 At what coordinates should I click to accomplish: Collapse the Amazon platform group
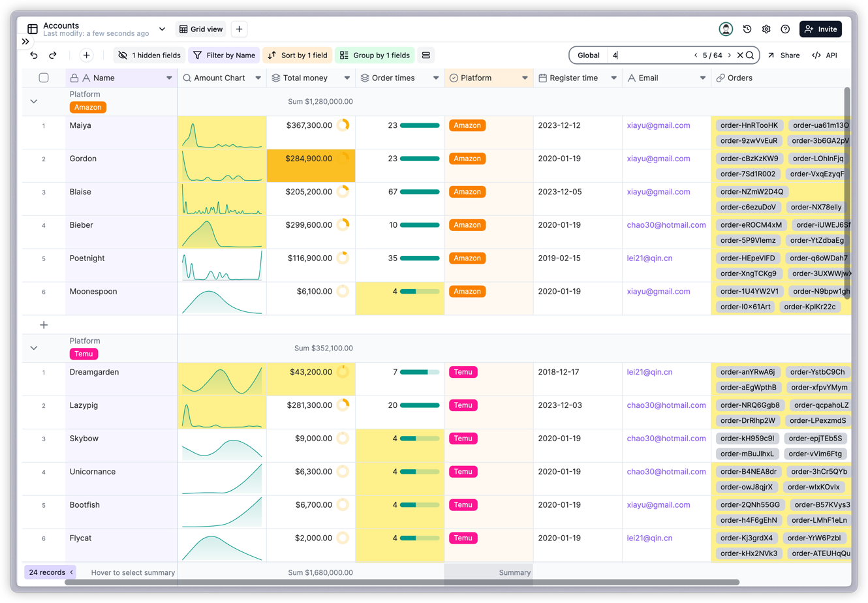coord(33,101)
